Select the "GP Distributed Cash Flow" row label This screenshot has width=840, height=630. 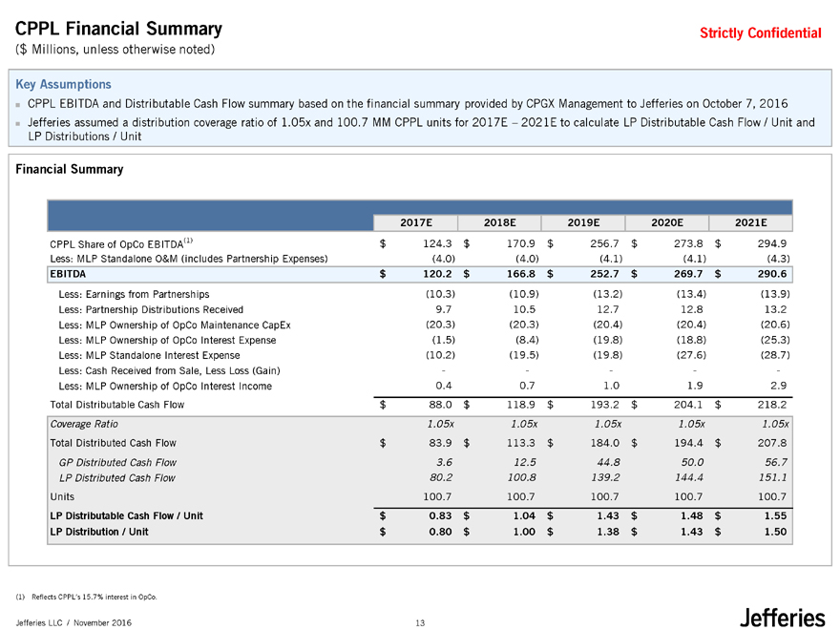tap(116, 462)
